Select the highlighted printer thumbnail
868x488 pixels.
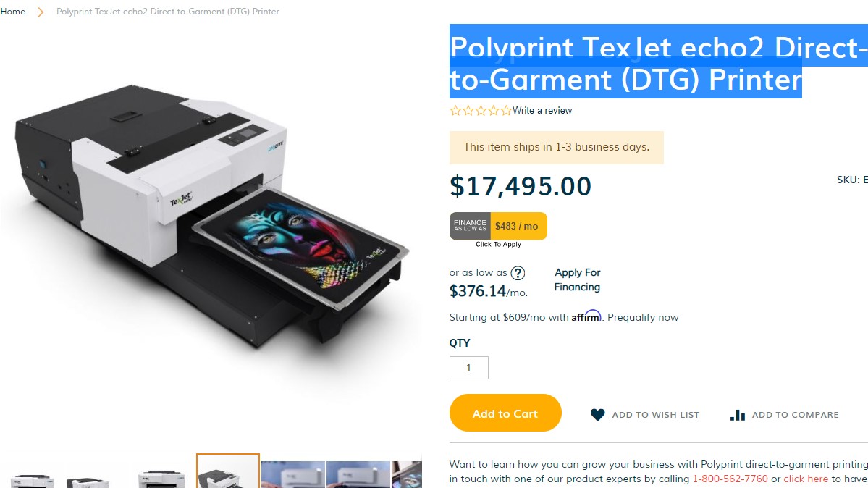tap(227, 471)
